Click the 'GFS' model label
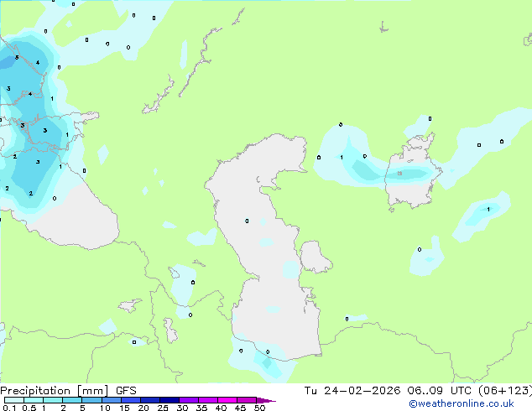The height and width of the screenshot is (411, 532). [126, 391]
